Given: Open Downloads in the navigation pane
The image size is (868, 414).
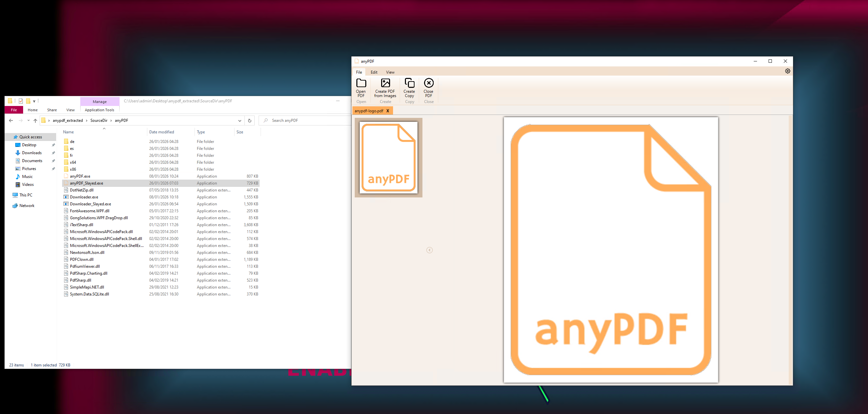Looking at the screenshot, I should 32,153.
